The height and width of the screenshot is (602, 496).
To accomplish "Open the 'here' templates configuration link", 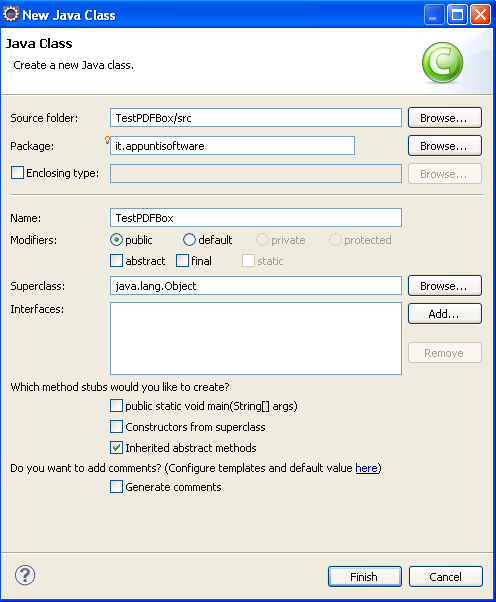I will click(366, 468).
